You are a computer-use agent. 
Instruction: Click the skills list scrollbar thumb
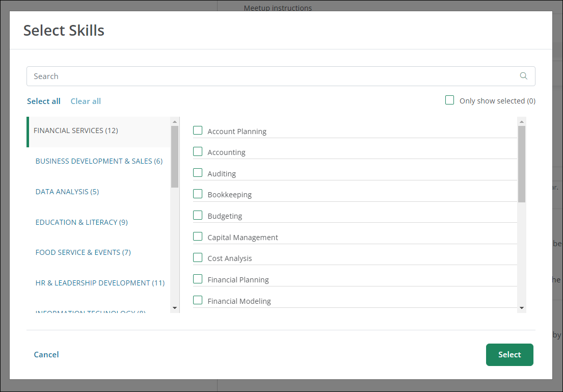(521, 163)
